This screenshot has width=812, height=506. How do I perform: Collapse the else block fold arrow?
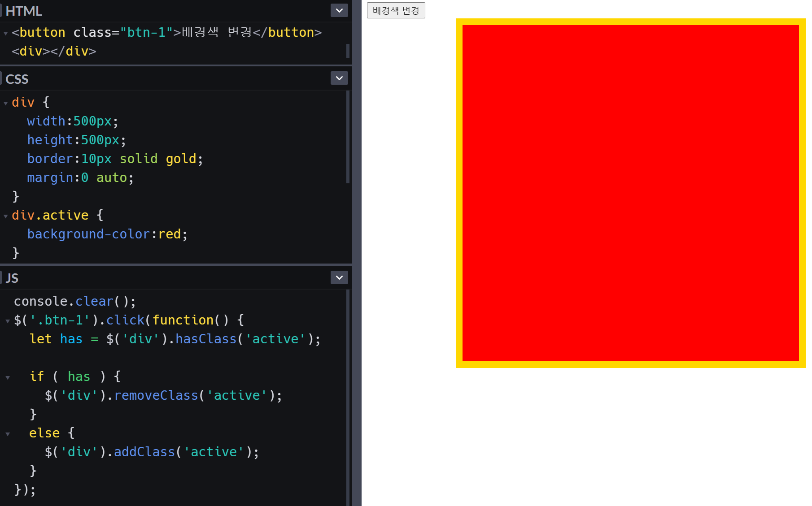[8, 434]
